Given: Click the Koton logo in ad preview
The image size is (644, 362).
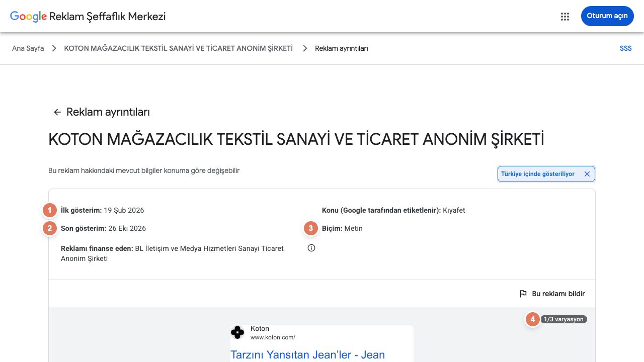Looking at the screenshot, I should pyautogui.click(x=237, y=332).
